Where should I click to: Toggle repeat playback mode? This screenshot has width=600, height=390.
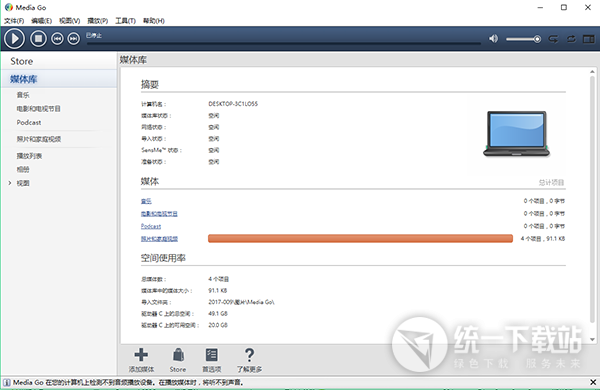[x=571, y=39]
